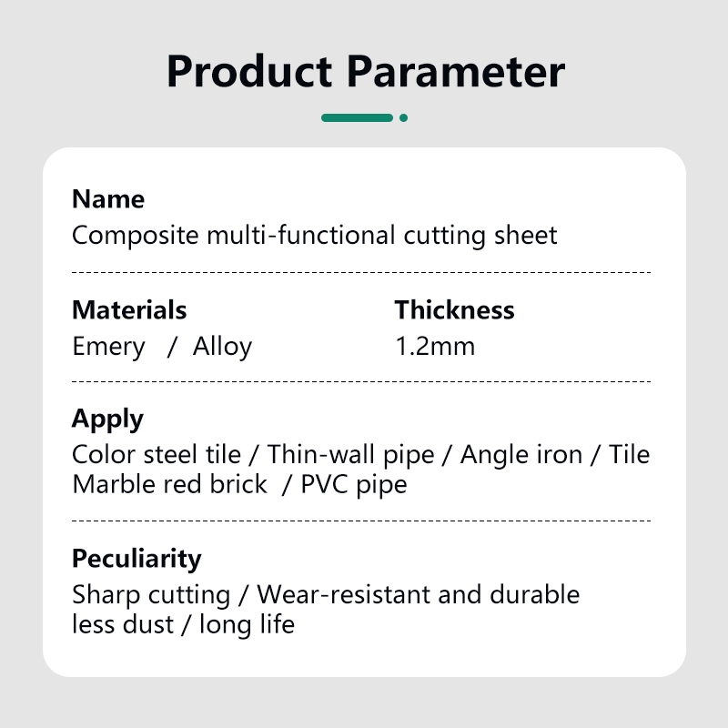Select the Peculiarity label
Screen dimensions: 728x728
click(136, 560)
